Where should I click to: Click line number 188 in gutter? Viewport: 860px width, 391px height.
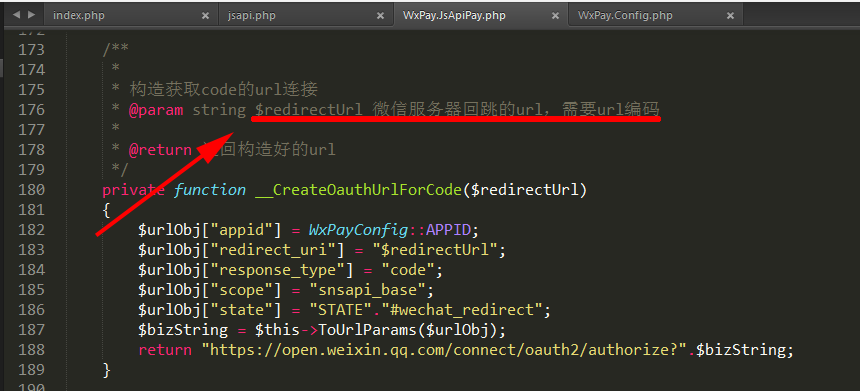tap(31, 350)
